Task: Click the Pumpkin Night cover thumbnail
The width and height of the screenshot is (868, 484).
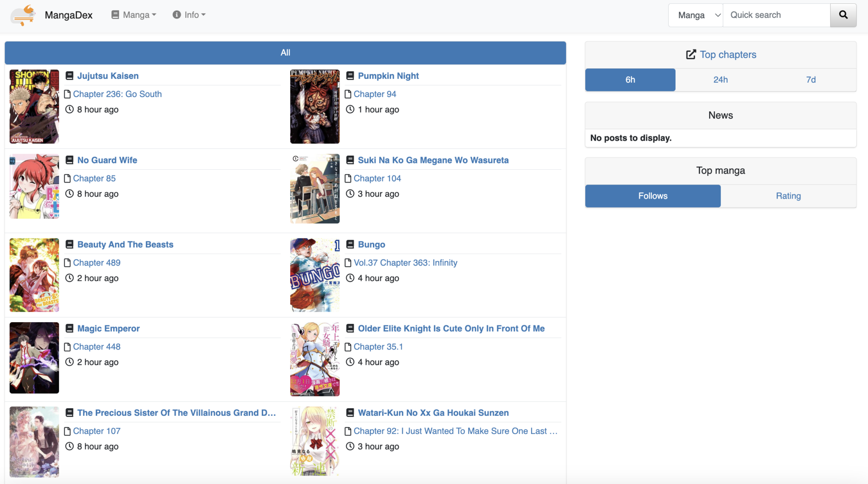Action: 315,106
